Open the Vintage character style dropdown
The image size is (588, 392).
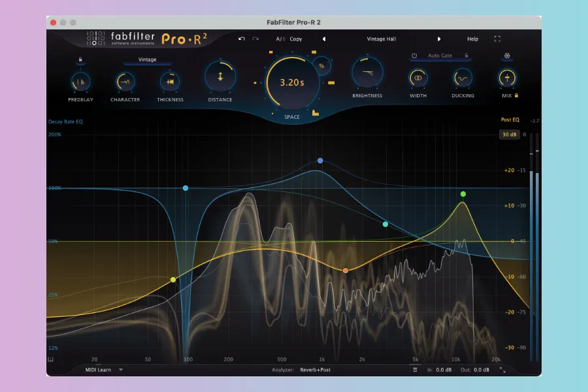147,60
